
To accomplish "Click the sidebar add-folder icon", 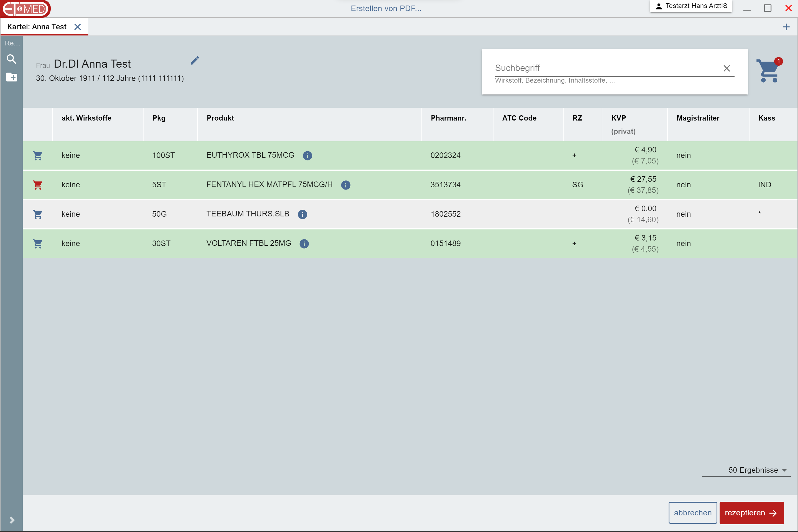I will tap(12, 77).
